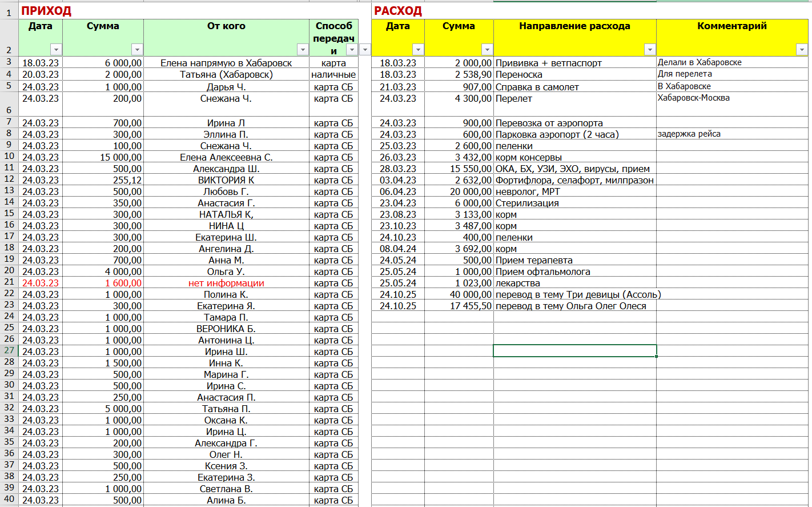Select the cell 'ВЕРОНИКА Б.'
This screenshot has height=507, width=812.
pyautogui.click(x=226, y=329)
